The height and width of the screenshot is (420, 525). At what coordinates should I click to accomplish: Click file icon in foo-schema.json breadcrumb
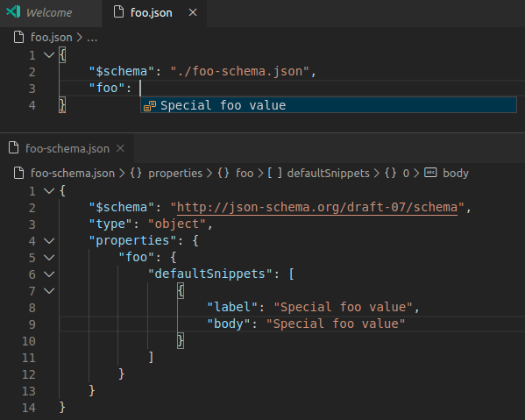tap(18, 173)
